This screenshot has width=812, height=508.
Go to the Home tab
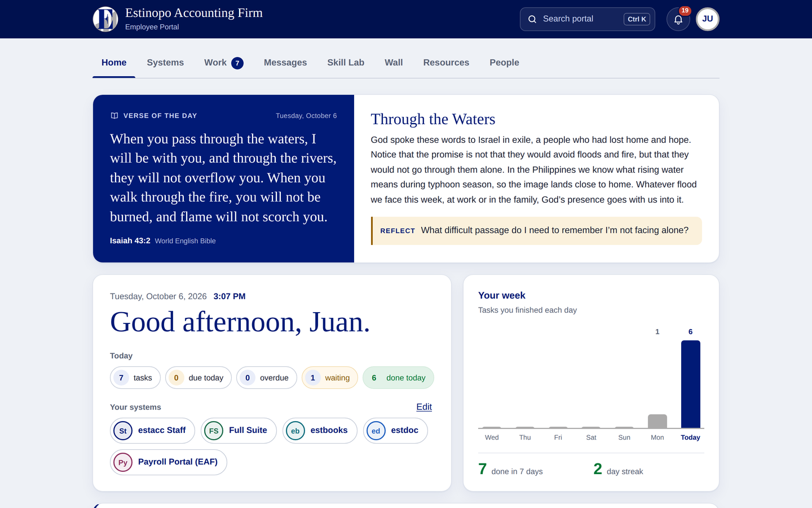pos(114,63)
